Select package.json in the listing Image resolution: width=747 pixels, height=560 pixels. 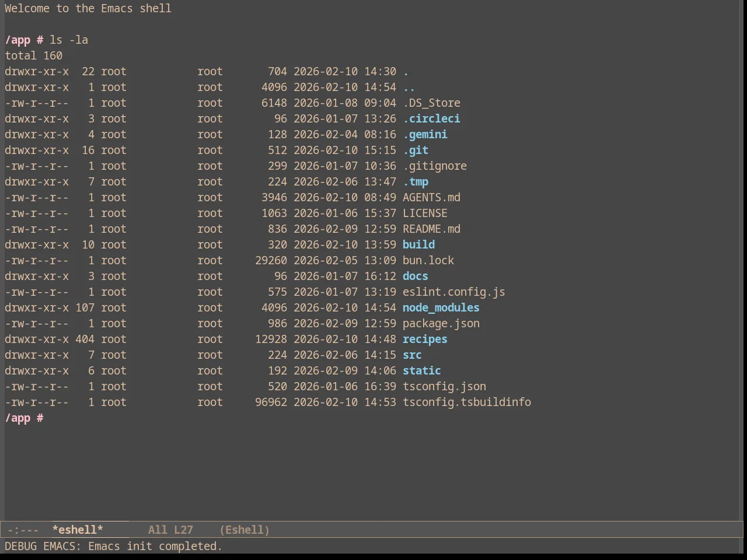pos(441,323)
